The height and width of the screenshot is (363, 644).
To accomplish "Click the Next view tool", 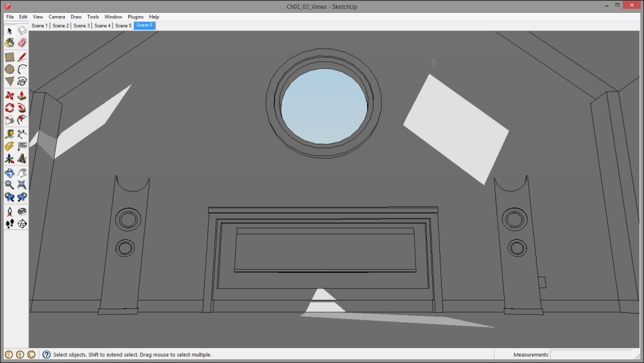I will pos(22,197).
